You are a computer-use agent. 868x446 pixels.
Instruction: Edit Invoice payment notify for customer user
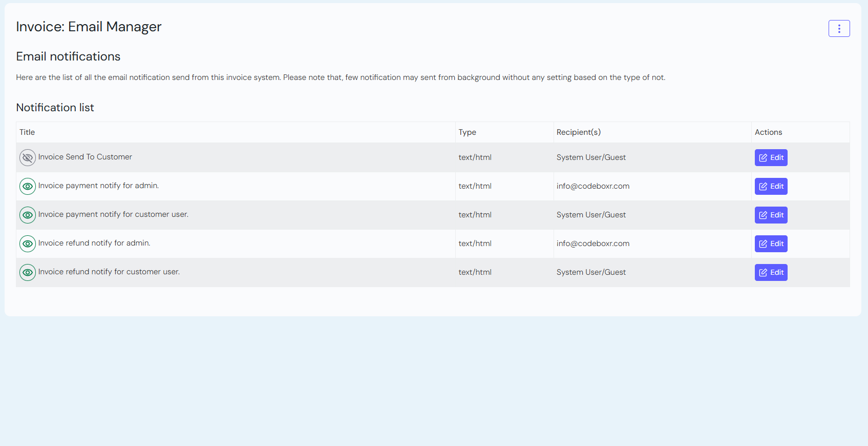point(771,215)
